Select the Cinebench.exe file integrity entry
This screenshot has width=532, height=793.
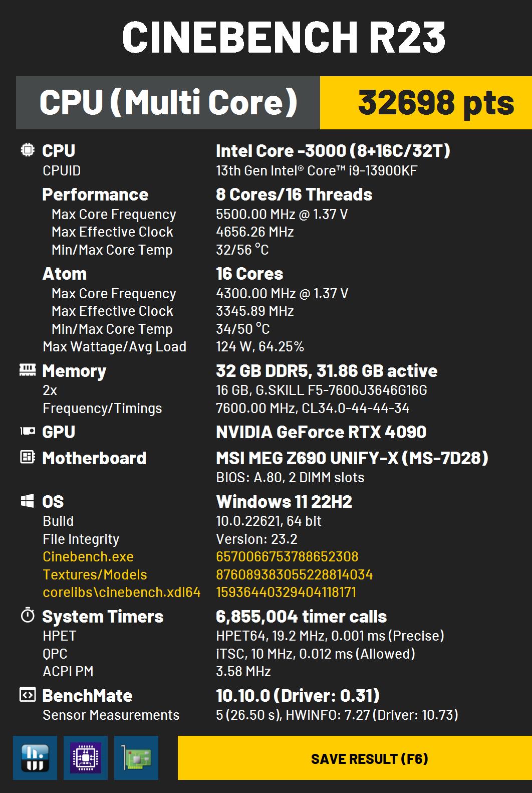point(88,556)
